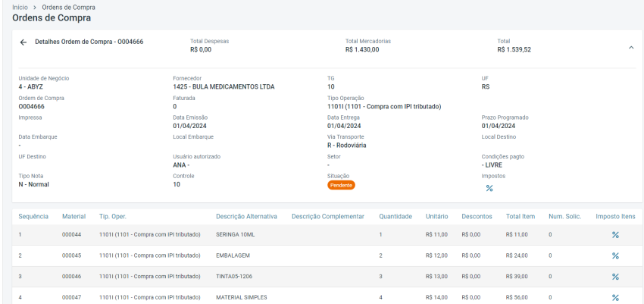
Task: Click the Descrição Complementar column header
Action: pos(328,217)
